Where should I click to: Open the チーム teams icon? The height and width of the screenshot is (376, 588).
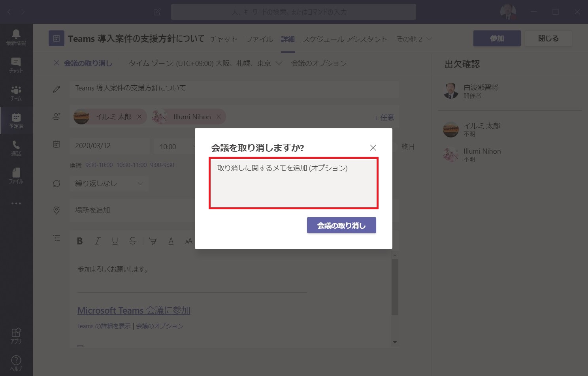16,93
